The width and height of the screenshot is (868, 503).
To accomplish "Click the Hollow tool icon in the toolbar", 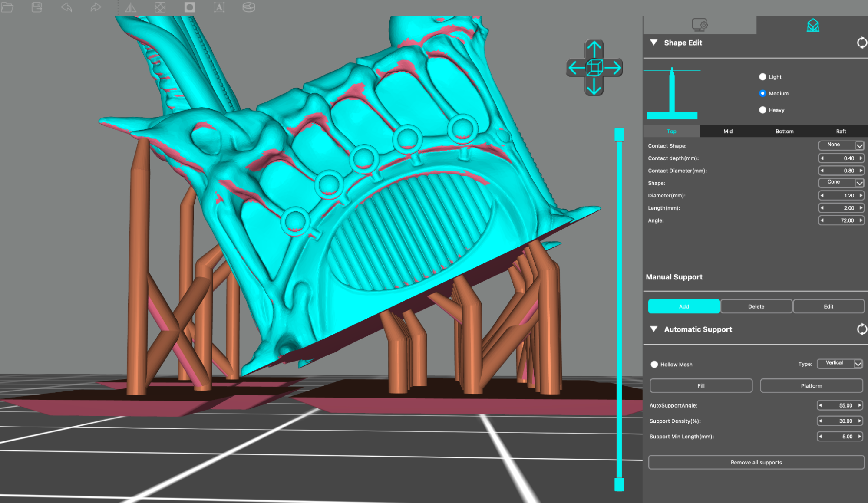I will 190,7.
